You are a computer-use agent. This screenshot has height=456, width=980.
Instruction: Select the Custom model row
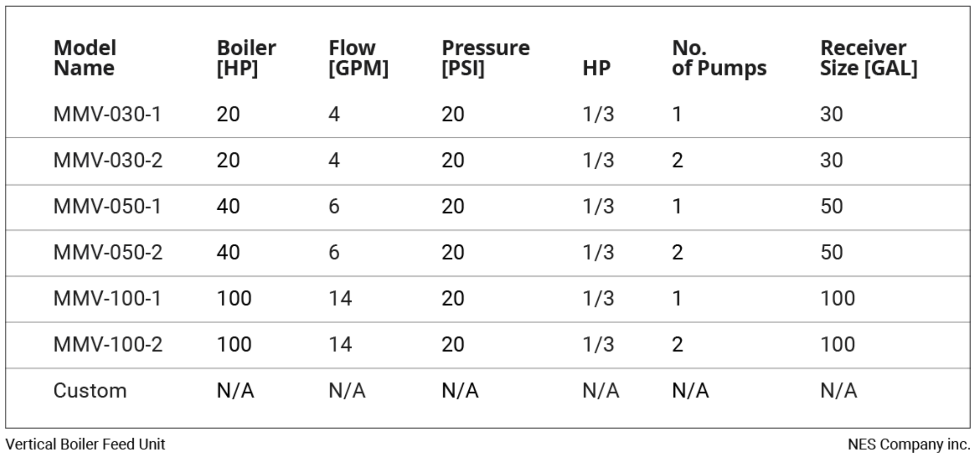pos(488,390)
